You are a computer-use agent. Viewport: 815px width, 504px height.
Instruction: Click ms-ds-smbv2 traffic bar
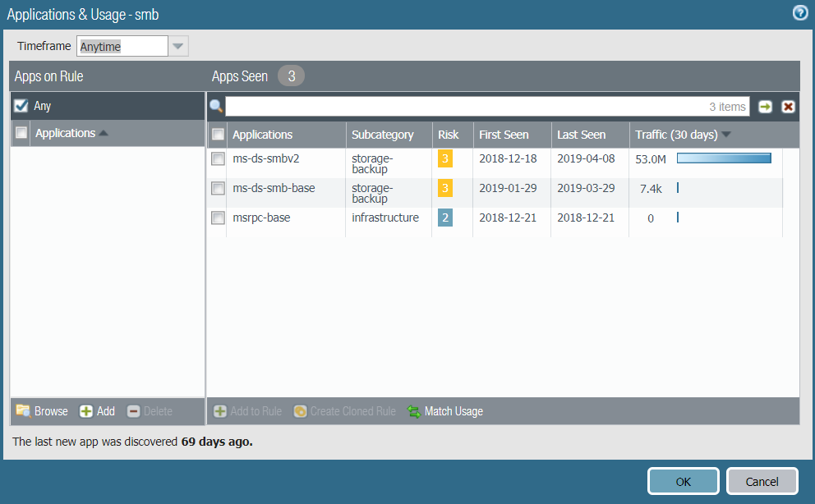723,158
